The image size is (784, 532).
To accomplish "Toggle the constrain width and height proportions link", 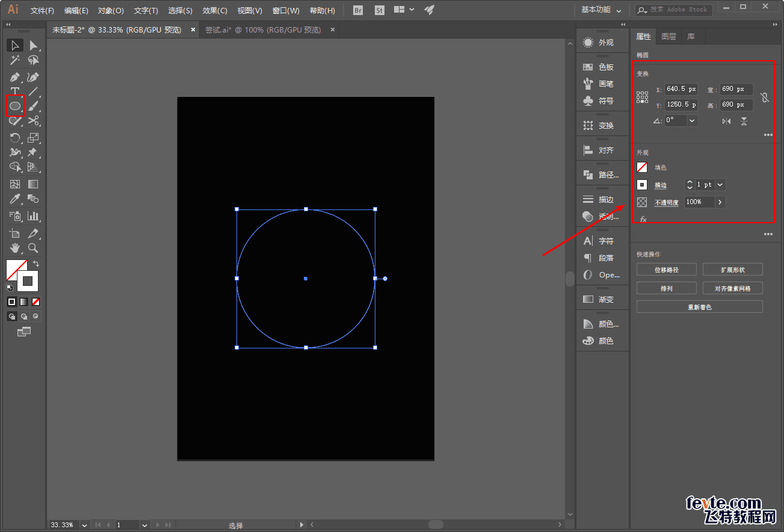I will (x=765, y=97).
